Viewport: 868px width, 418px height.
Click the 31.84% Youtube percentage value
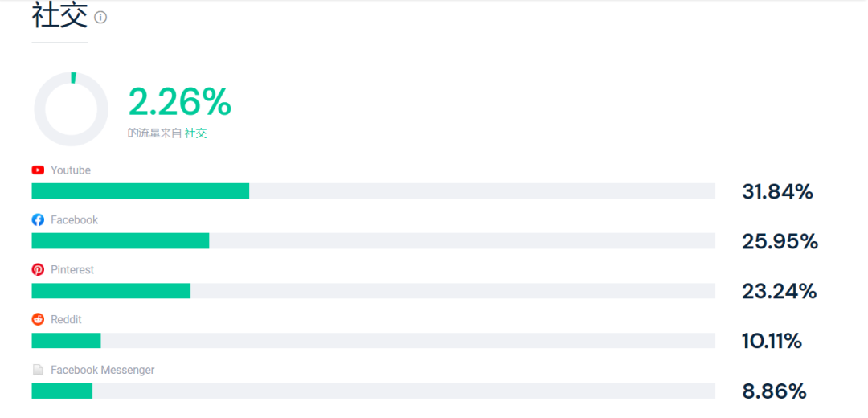pos(778,192)
